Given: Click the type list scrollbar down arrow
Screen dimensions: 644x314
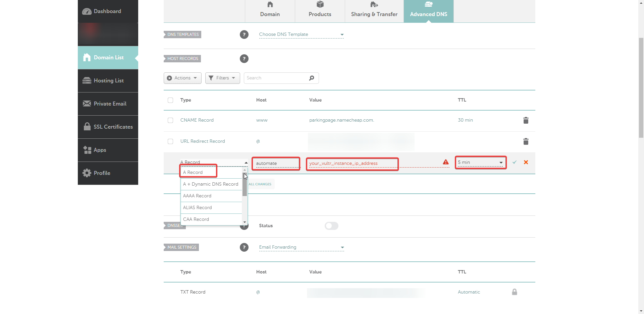Looking at the screenshot, I should (x=245, y=222).
